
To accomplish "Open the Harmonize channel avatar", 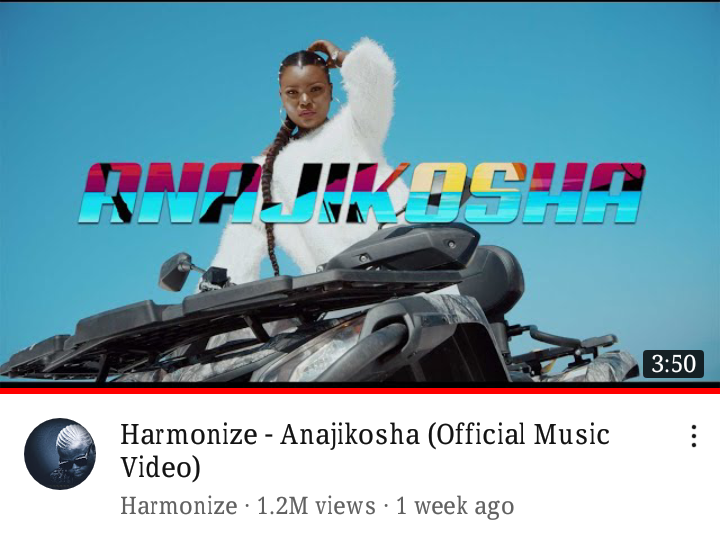I will (x=60, y=454).
